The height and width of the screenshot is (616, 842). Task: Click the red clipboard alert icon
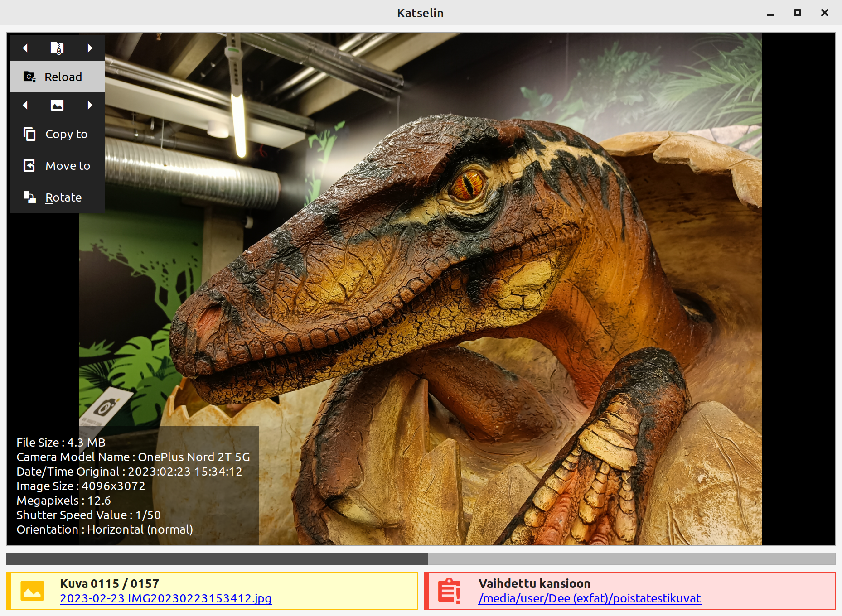click(449, 591)
